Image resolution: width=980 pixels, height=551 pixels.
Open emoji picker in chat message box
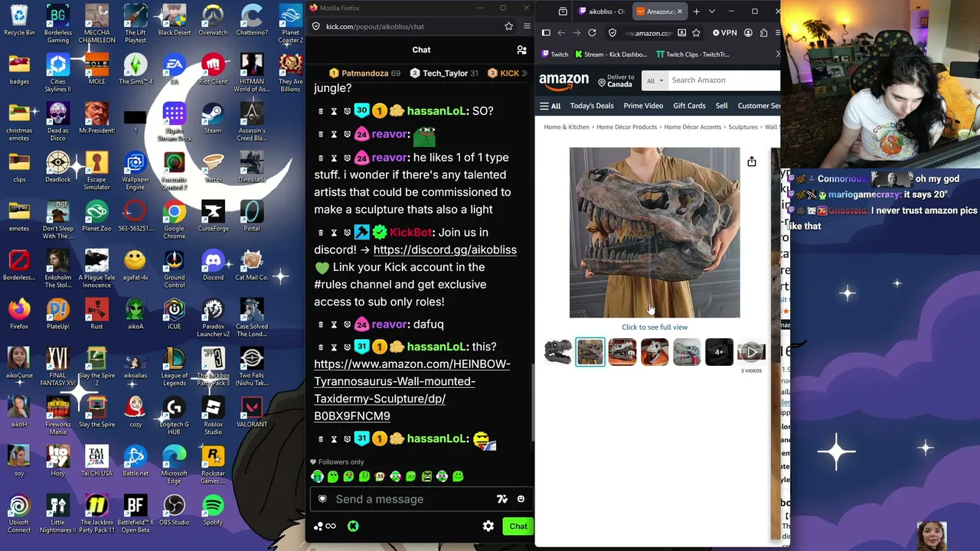click(x=521, y=499)
